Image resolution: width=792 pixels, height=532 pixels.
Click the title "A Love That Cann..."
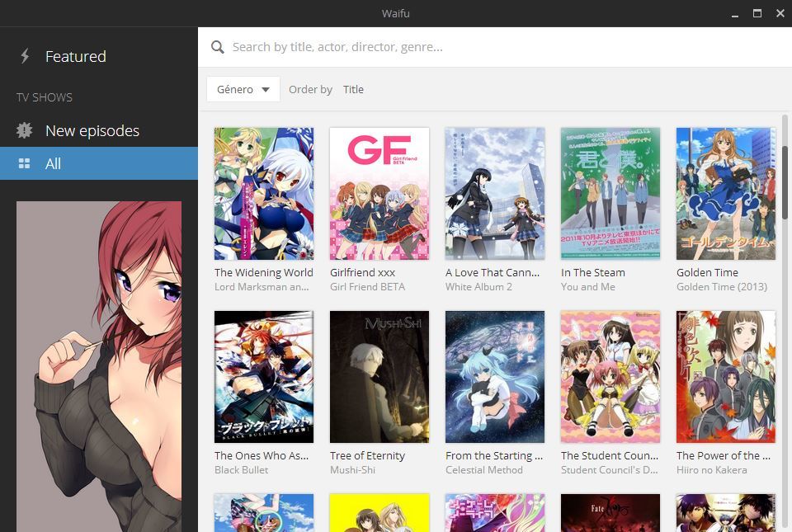coord(493,272)
